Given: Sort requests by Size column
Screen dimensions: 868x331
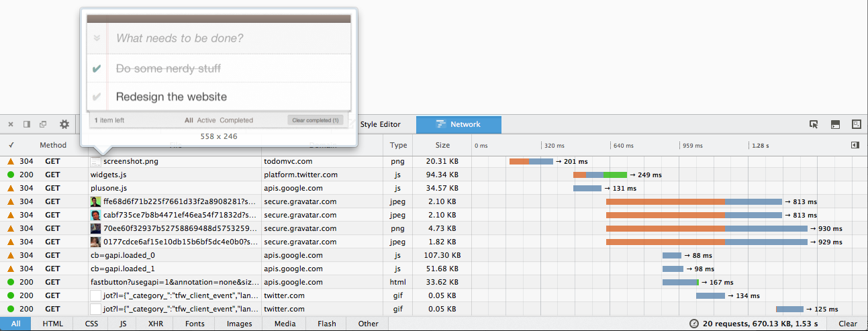Looking at the screenshot, I should pos(442,144).
